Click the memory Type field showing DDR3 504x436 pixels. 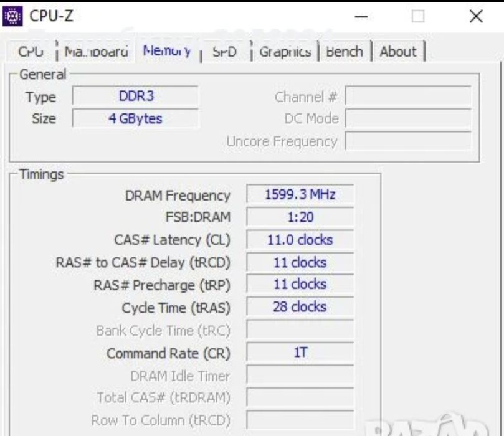(135, 96)
